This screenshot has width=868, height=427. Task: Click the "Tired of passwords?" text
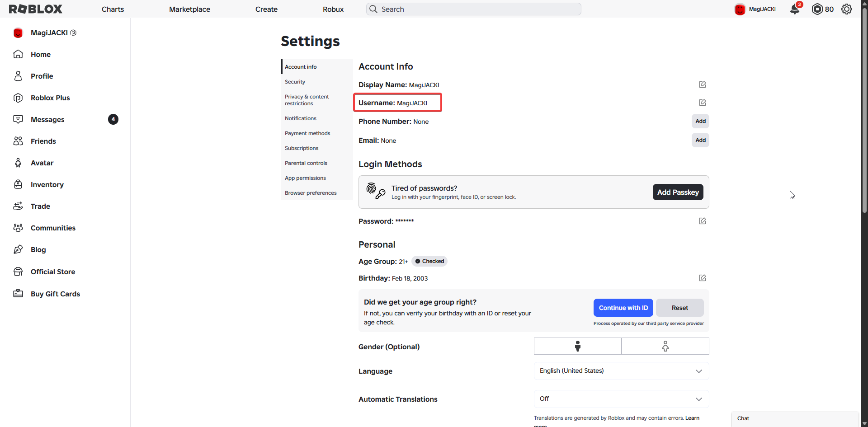[424, 188]
